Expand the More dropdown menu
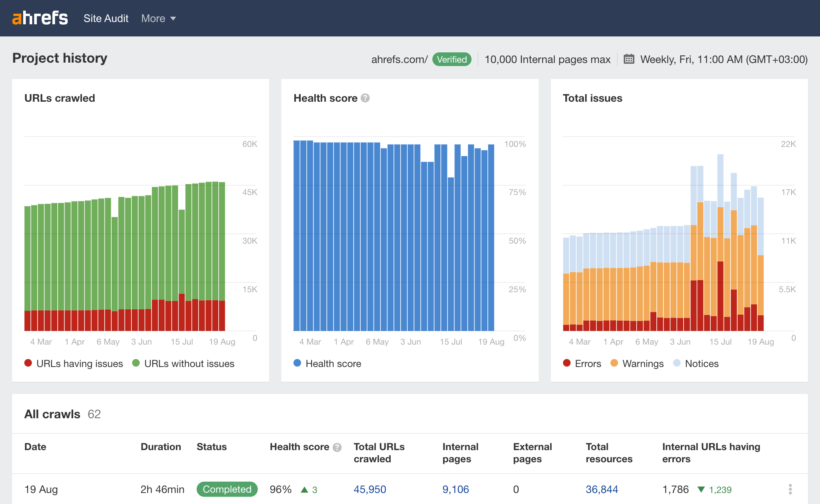The width and height of the screenshot is (820, 504). (158, 18)
